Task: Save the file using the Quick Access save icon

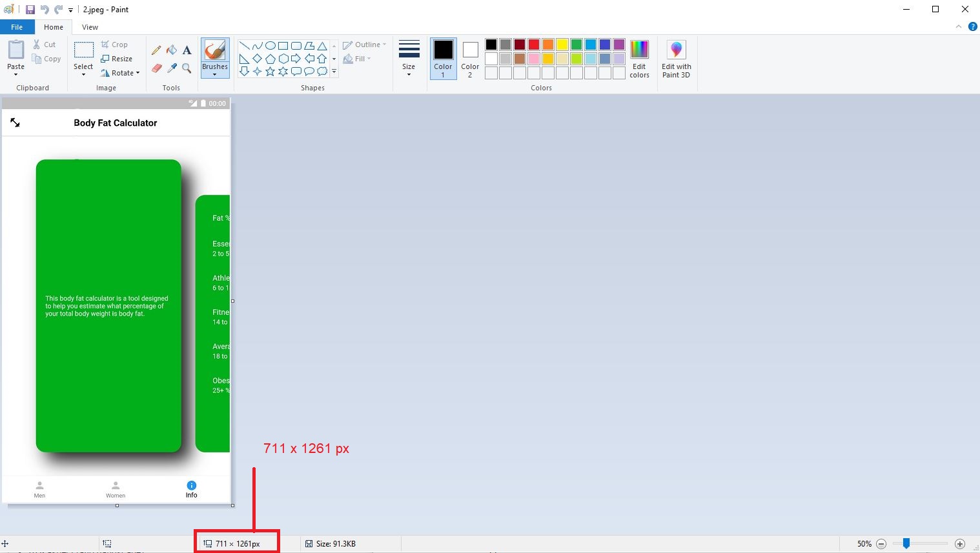Action: point(29,9)
